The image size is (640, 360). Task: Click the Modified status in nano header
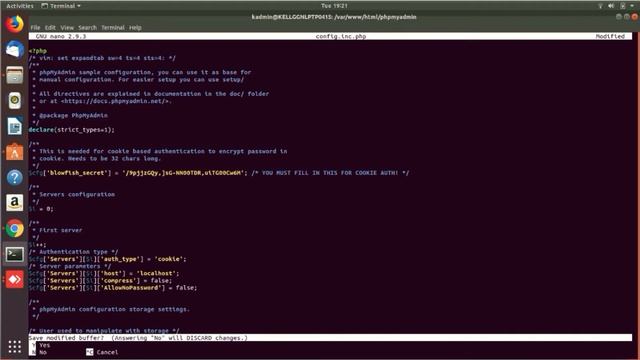point(610,36)
